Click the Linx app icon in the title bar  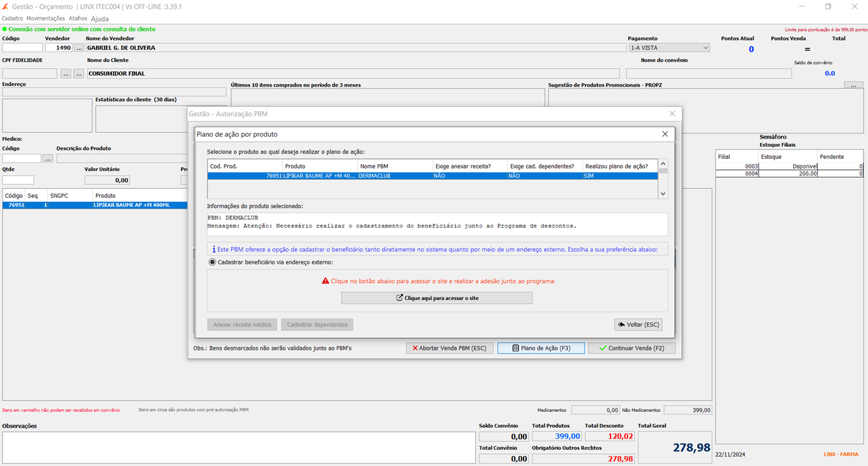click(x=6, y=6)
